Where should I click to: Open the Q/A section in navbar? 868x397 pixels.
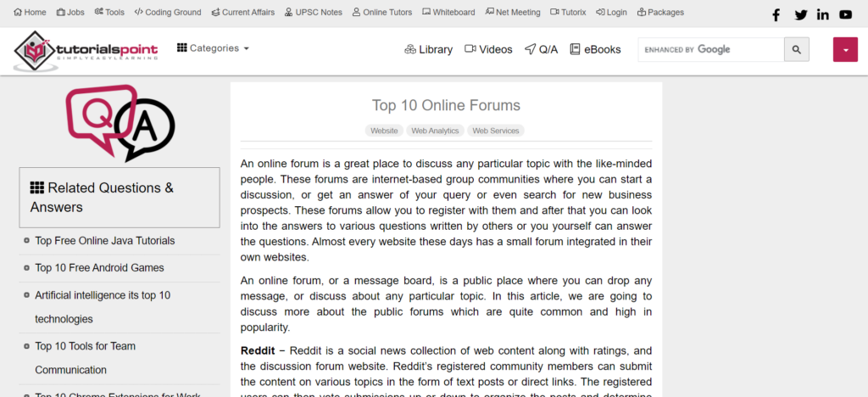(541, 49)
